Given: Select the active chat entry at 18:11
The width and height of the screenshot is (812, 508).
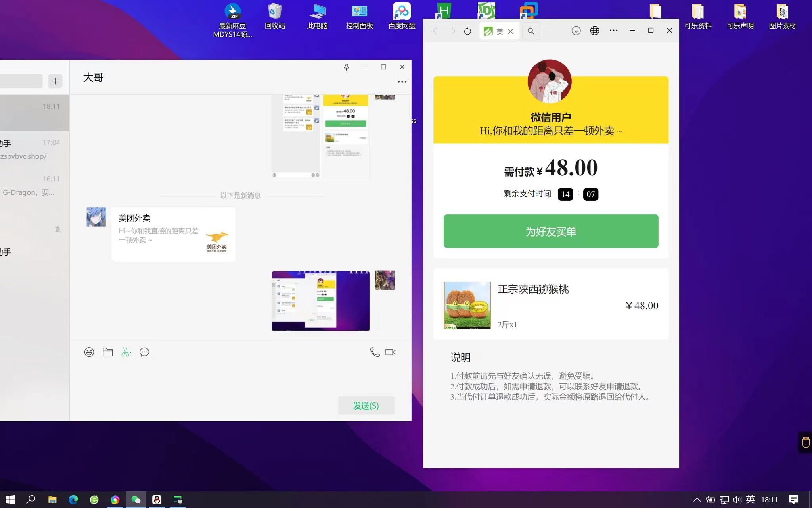Looking at the screenshot, I should point(34,113).
